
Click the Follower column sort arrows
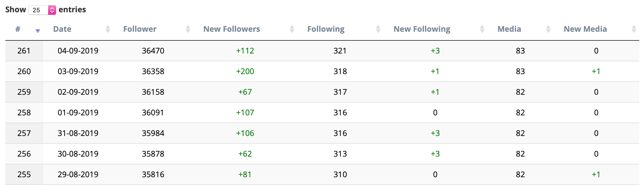tap(188, 29)
